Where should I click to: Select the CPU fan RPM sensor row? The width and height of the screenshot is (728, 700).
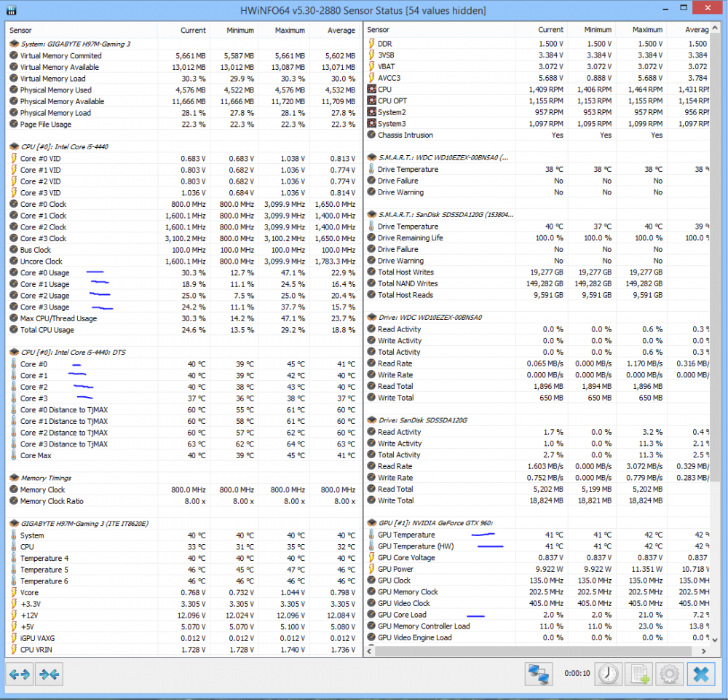(385, 90)
